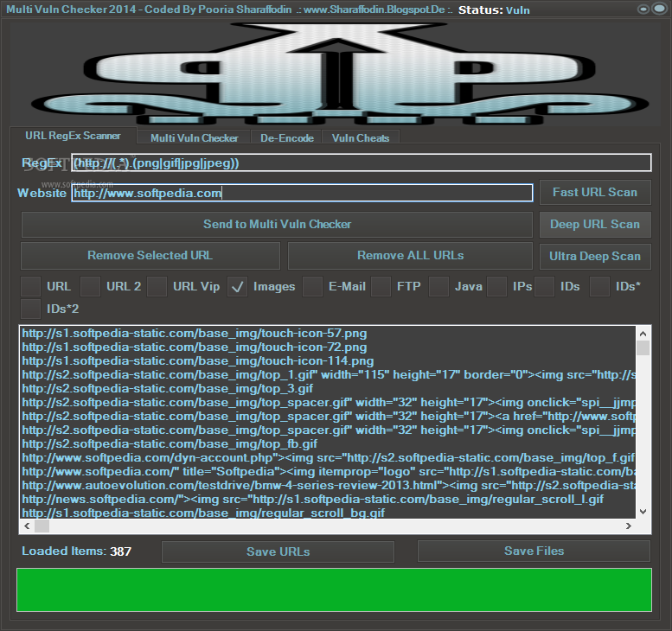Click the list scroll down arrow
The height and width of the screenshot is (631, 672).
[643, 511]
